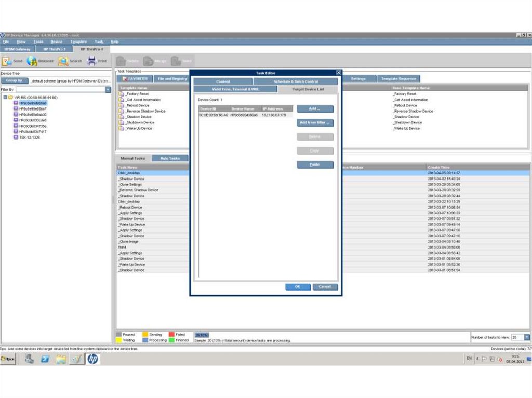Click the Add... button in Task Editor
The image size is (532, 398).
tap(315, 109)
